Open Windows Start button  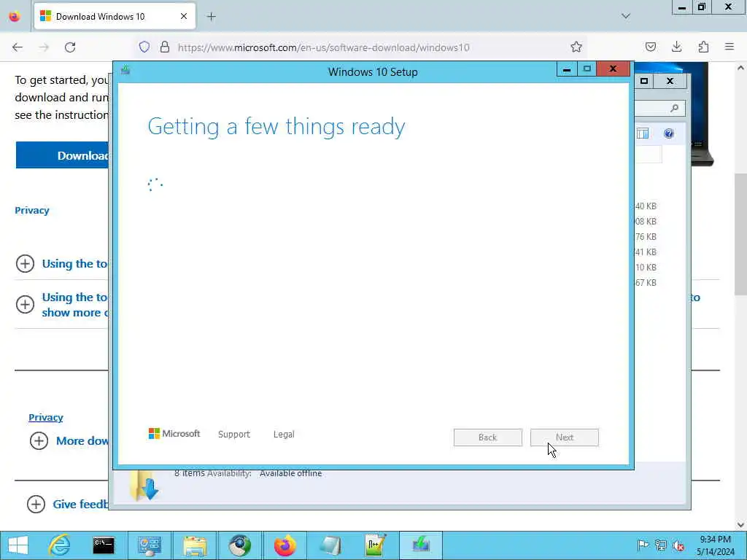18,545
